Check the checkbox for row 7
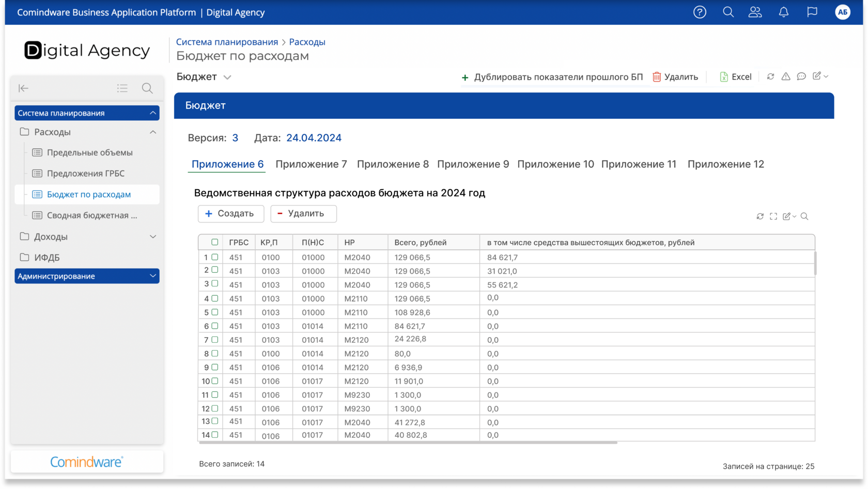This screenshot has height=489, width=868. (x=215, y=340)
